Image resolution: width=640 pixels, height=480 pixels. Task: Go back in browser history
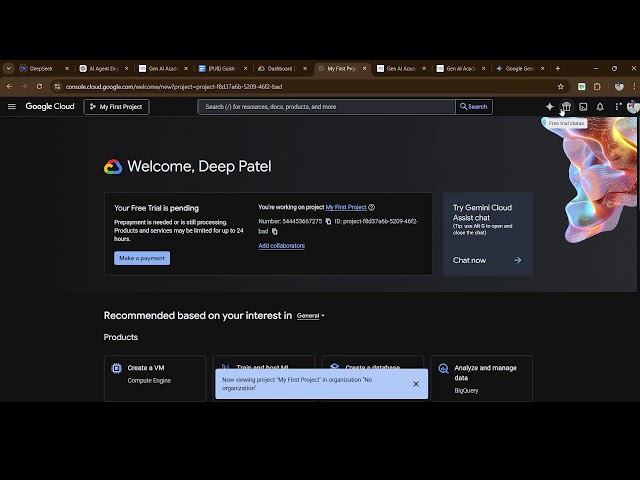9,87
